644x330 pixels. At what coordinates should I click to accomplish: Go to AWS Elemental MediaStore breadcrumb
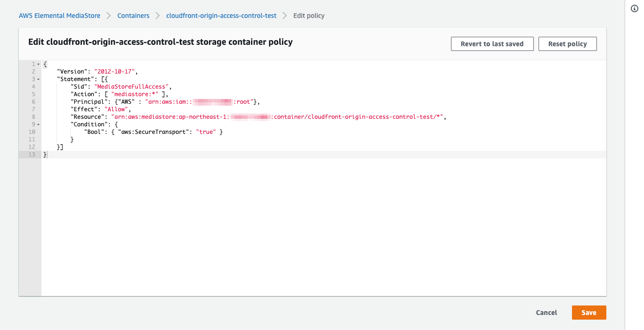[x=59, y=16]
